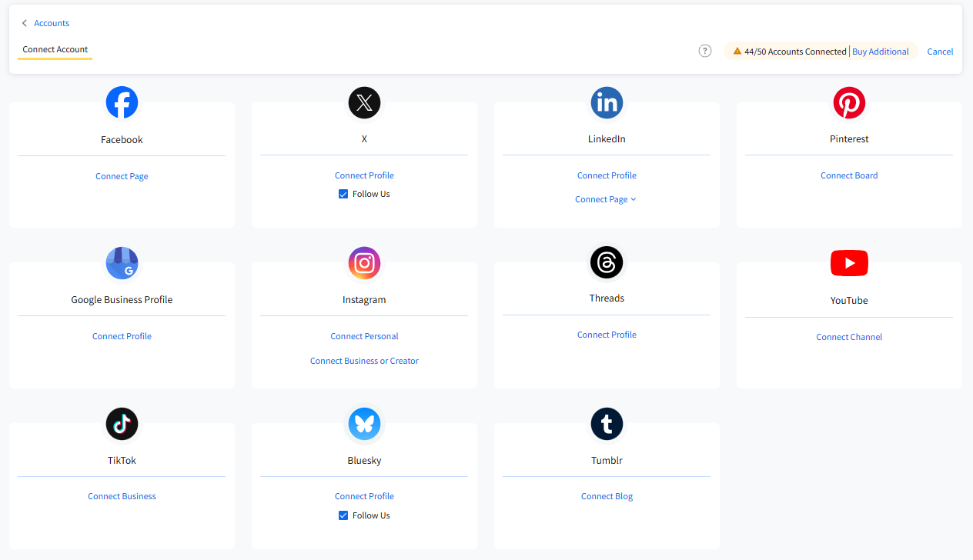973x560 pixels.
Task: Go back to Accounts using chevron
Action: (x=25, y=23)
